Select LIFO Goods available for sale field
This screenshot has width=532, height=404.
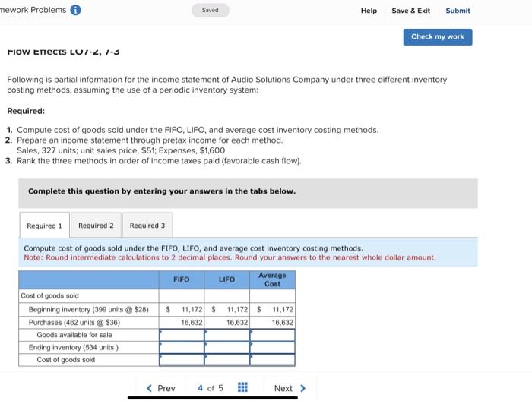(227, 335)
